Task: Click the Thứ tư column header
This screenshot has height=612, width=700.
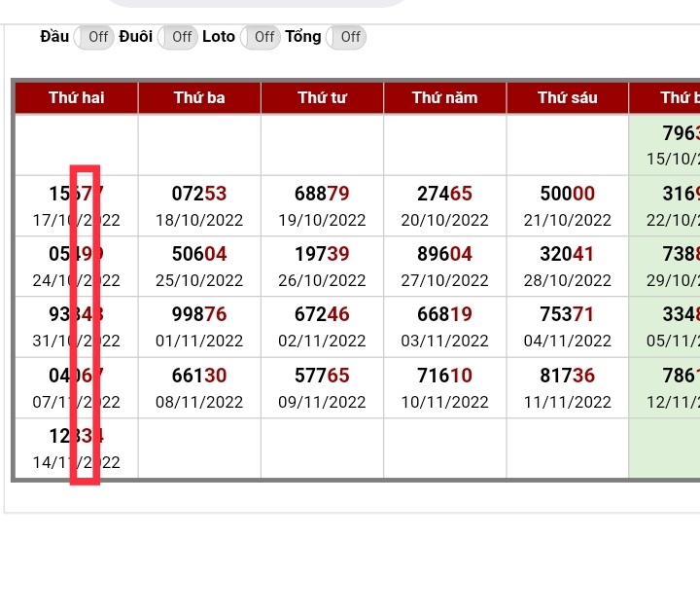Action: point(322,97)
